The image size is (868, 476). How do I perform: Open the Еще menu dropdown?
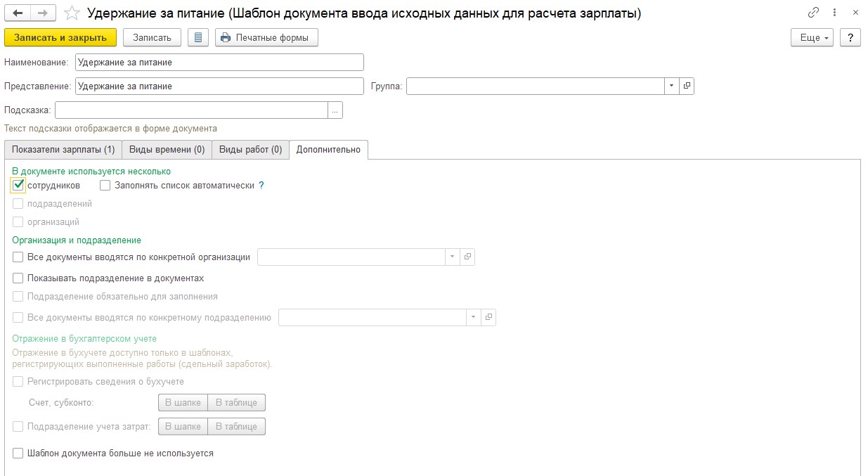click(812, 37)
